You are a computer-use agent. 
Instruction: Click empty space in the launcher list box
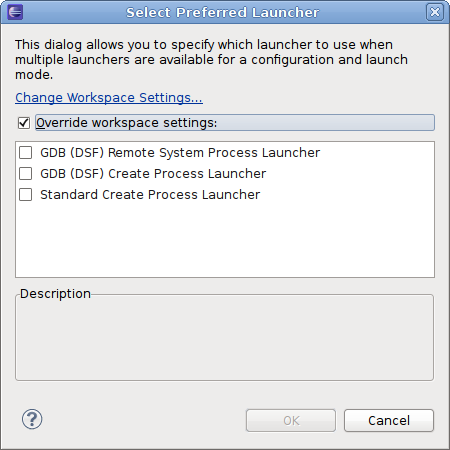225,240
